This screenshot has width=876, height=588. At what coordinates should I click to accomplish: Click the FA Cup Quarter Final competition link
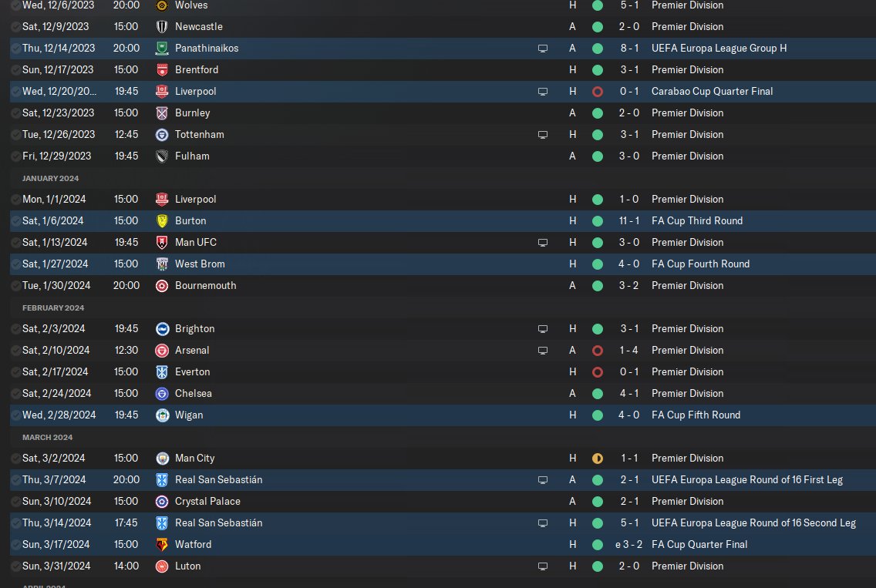click(699, 544)
